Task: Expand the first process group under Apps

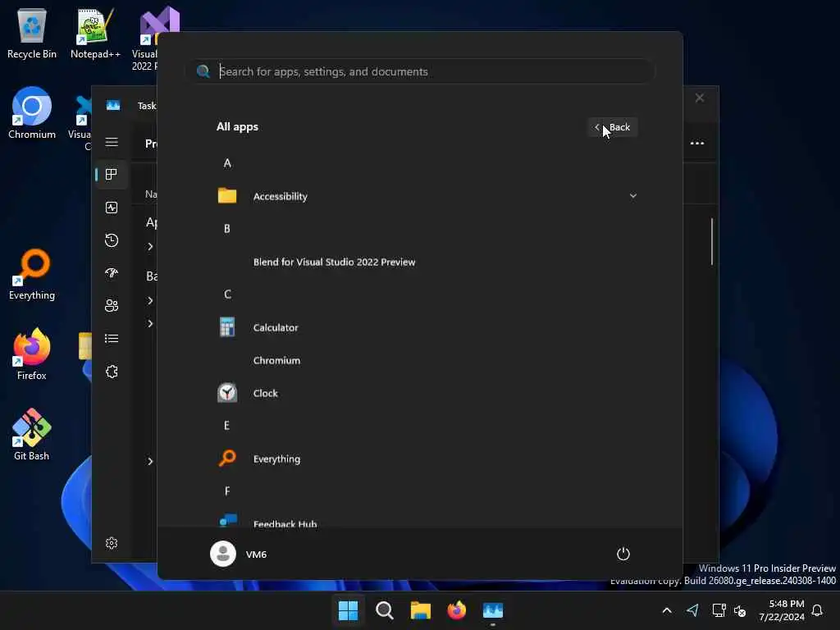Action: pos(151,246)
